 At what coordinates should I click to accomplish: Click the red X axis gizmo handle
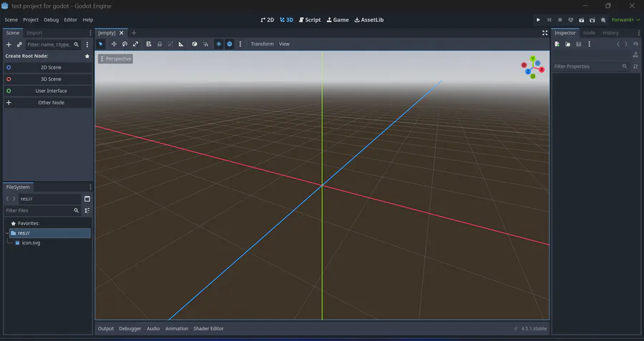[542, 70]
